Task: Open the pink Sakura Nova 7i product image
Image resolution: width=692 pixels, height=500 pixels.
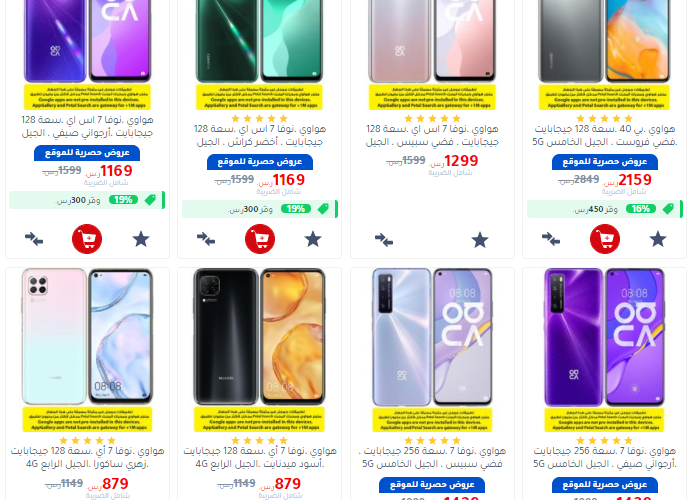Action: 87,350
